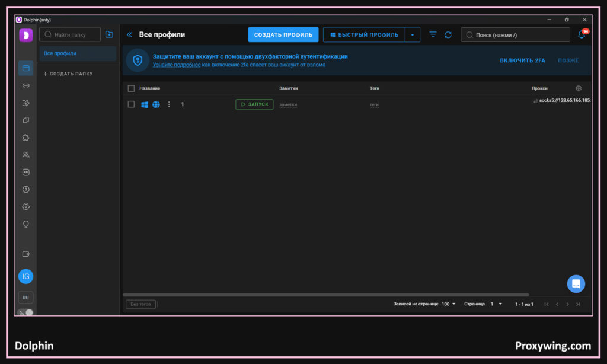
Task: Open the filter icon in toolbar
Action: [x=433, y=35]
